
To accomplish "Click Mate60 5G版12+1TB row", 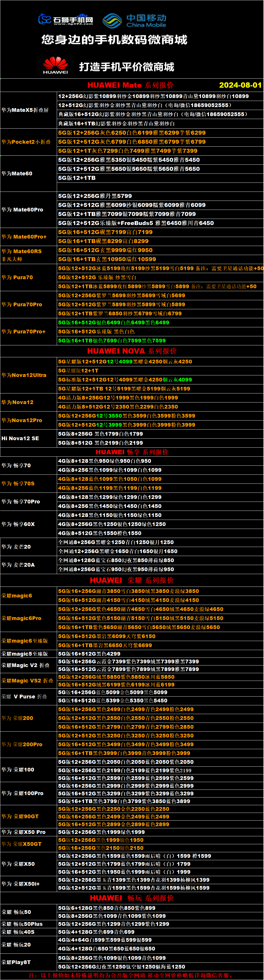I will pos(160,178).
